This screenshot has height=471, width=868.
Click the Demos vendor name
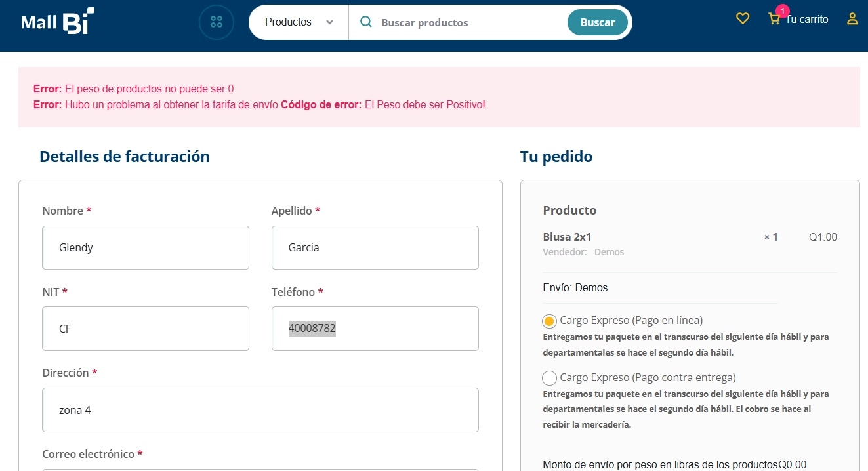[x=610, y=252]
